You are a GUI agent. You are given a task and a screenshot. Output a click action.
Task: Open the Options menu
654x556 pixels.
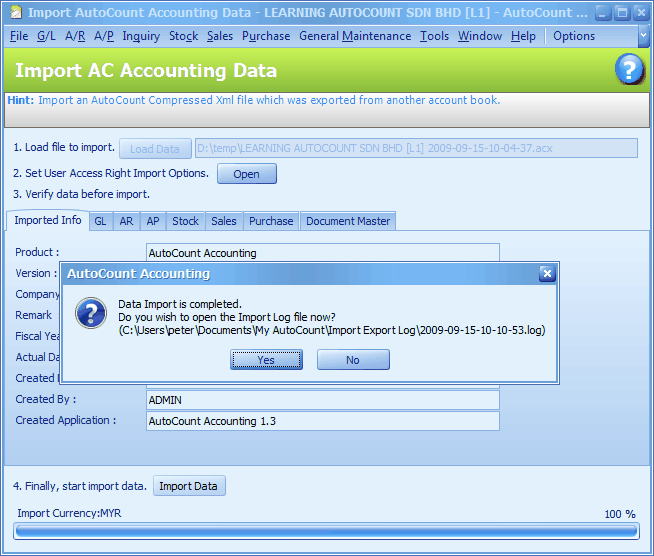pyautogui.click(x=574, y=36)
